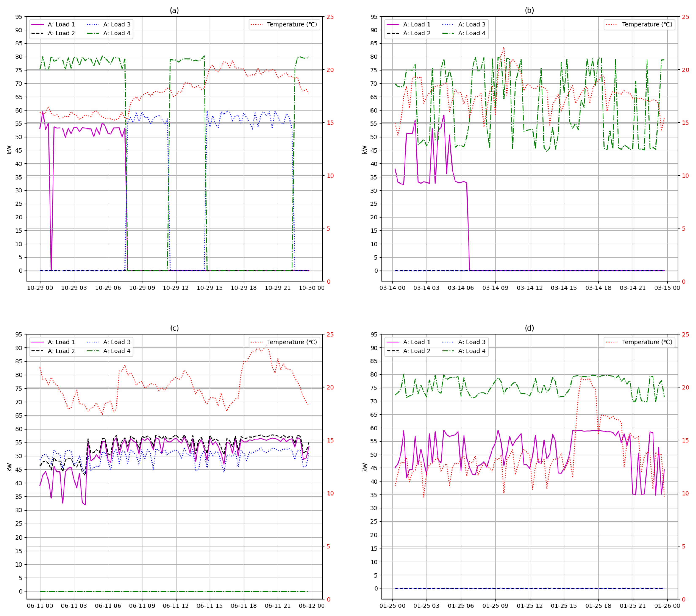The image size is (696, 616).
Task: Click the 'A: Load 1' legend entry in plot (a)
Action: tap(61, 24)
